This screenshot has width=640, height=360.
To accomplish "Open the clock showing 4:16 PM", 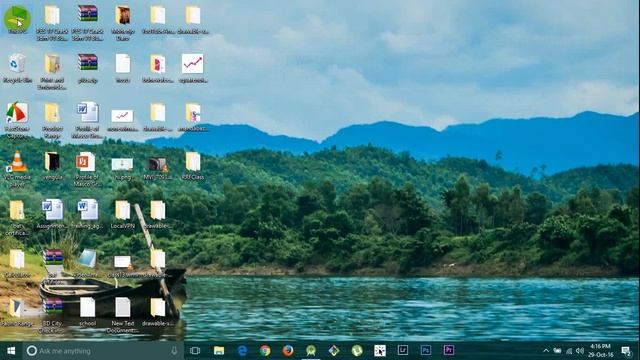I will pyautogui.click(x=600, y=351).
